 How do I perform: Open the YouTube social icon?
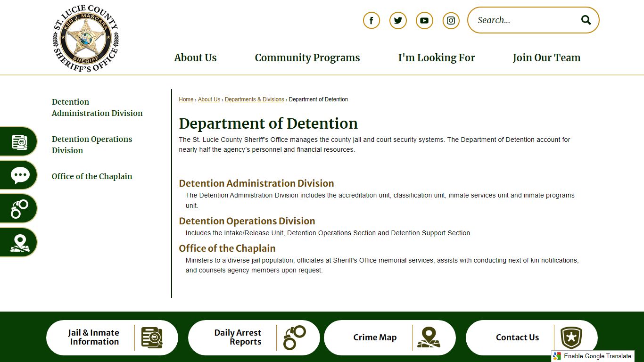pyautogui.click(x=424, y=20)
